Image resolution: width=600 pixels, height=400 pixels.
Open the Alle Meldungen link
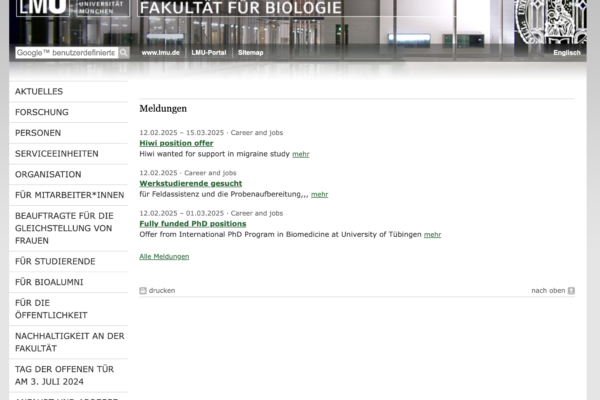coord(164,256)
